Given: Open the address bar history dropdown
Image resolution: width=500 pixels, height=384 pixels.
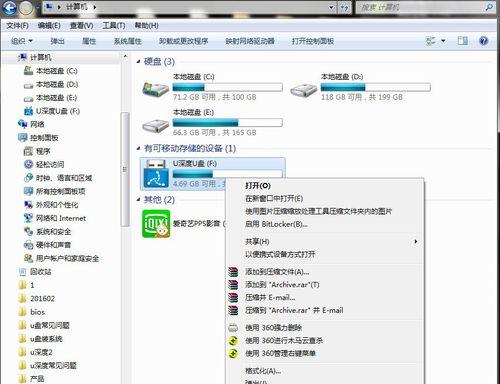Looking at the screenshot, I should pyautogui.click(x=331, y=7).
